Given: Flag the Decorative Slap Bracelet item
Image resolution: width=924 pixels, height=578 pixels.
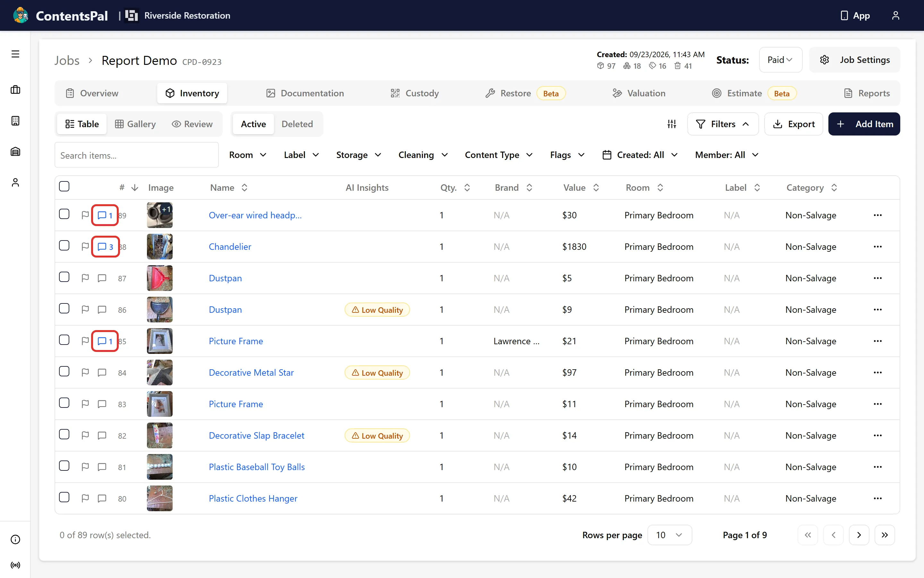Looking at the screenshot, I should point(85,435).
